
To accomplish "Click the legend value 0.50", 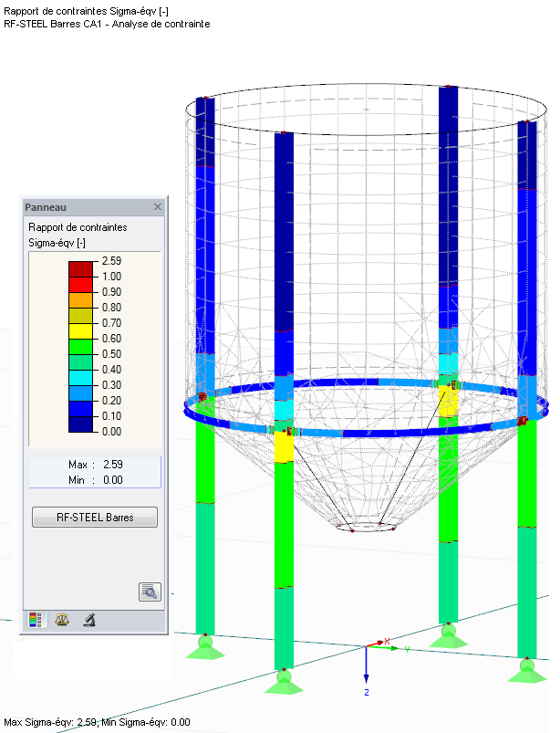I will click(111, 354).
